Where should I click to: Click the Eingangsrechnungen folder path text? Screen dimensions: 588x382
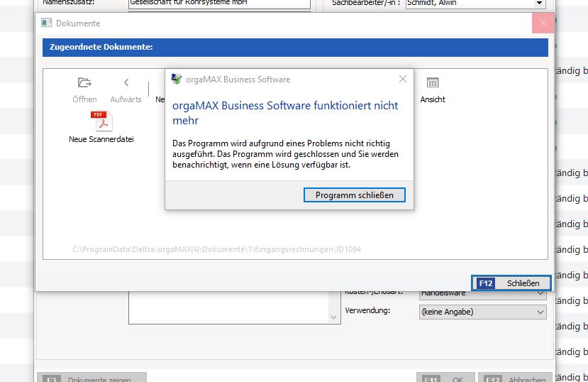point(217,249)
